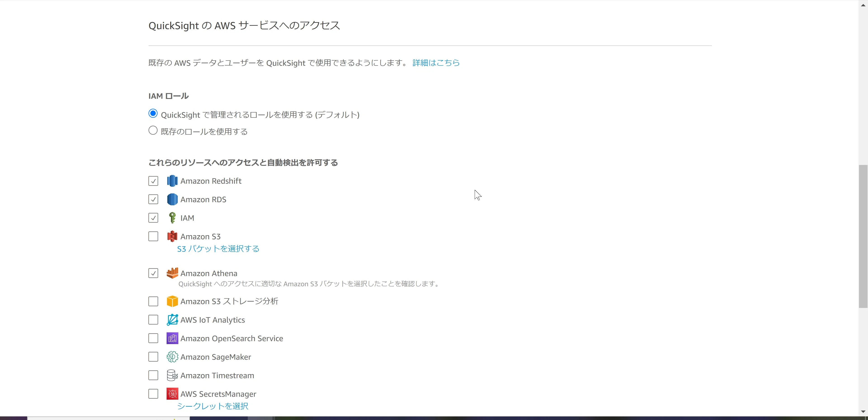The height and width of the screenshot is (420, 868).
Task: Click the Amazon S3 red bucket icon
Action: click(172, 237)
